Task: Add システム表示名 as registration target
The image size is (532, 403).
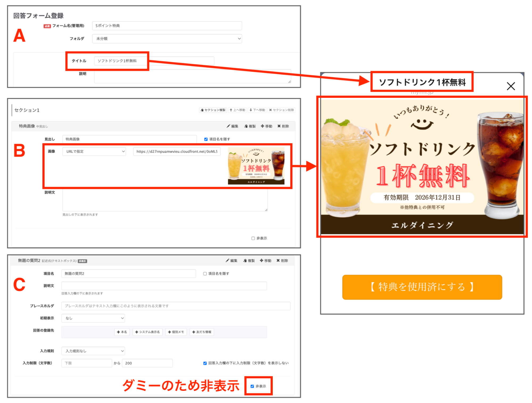Action: (147, 332)
